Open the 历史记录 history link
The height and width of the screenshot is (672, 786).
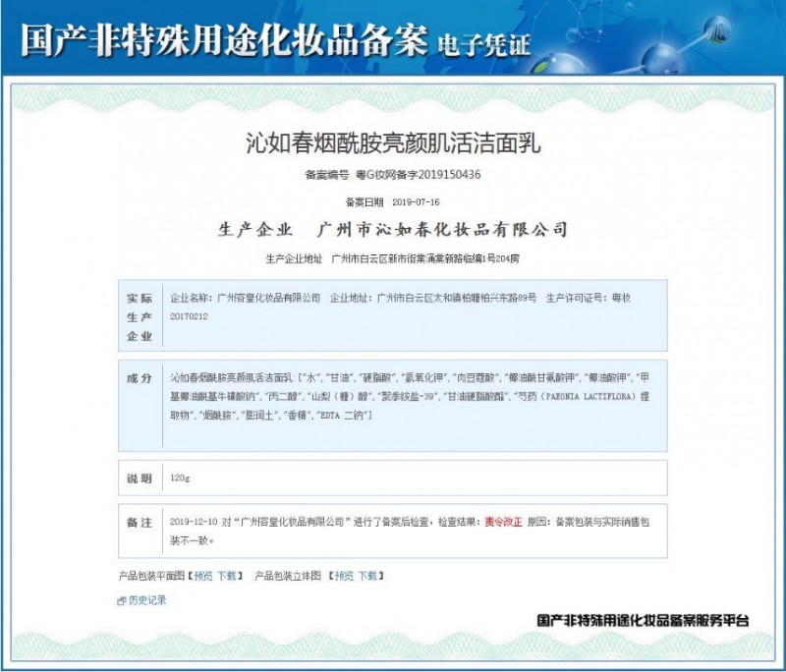click(147, 600)
